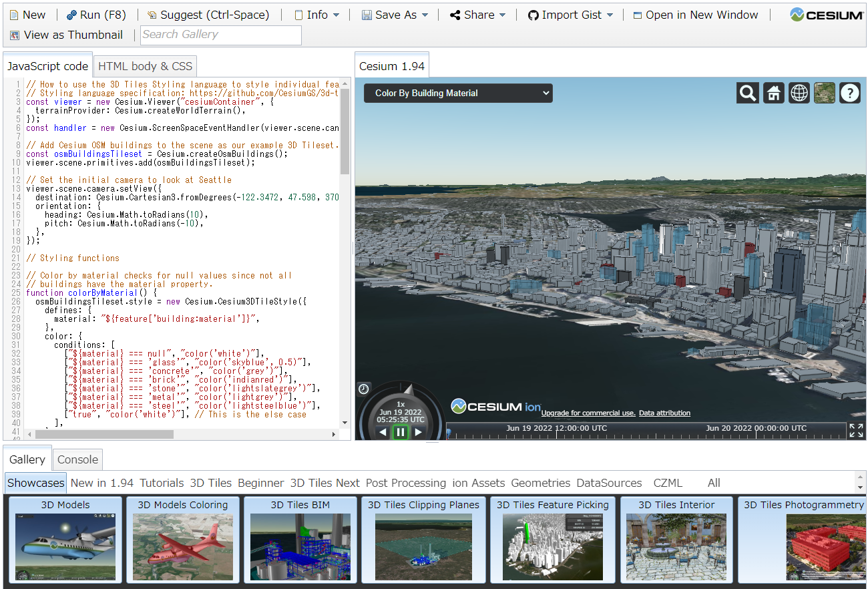Open the scene mode picker globe icon
The height and width of the screenshot is (589, 868).
pyautogui.click(x=799, y=93)
